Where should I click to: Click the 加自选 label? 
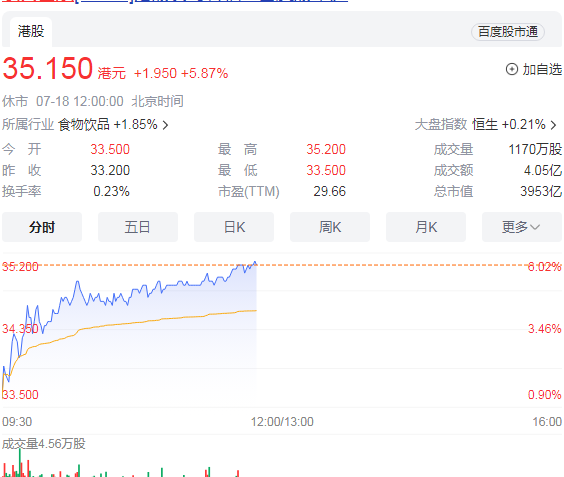coord(542,69)
